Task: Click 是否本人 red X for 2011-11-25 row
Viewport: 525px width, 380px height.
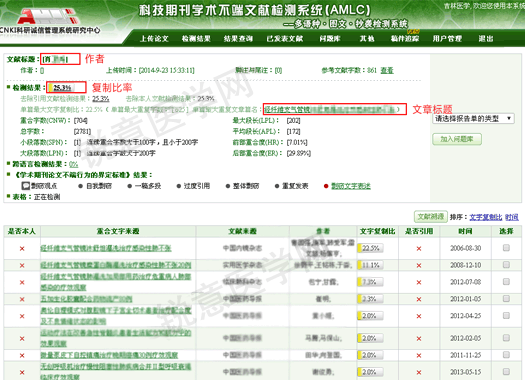Action: click(x=22, y=355)
